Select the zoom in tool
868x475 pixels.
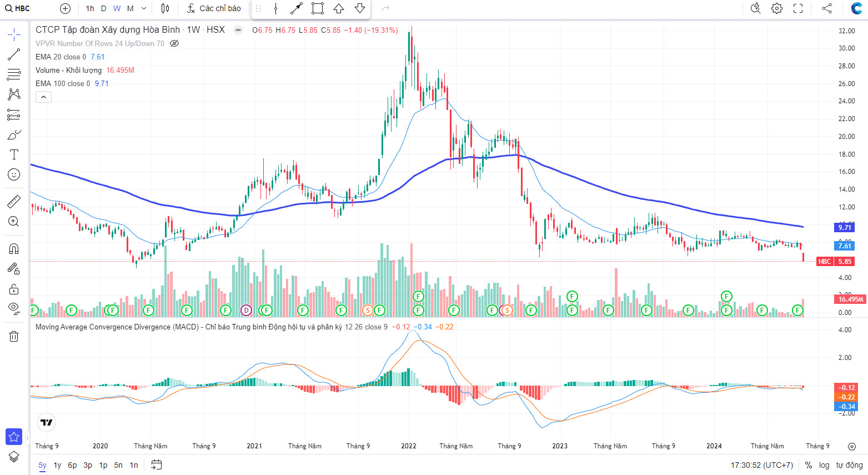pyautogui.click(x=14, y=221)
